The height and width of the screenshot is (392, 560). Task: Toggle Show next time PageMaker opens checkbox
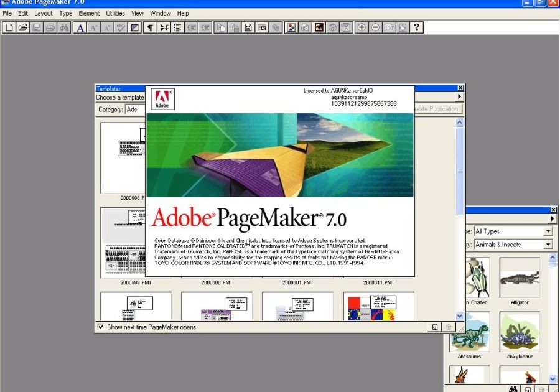tap(101, 327)
